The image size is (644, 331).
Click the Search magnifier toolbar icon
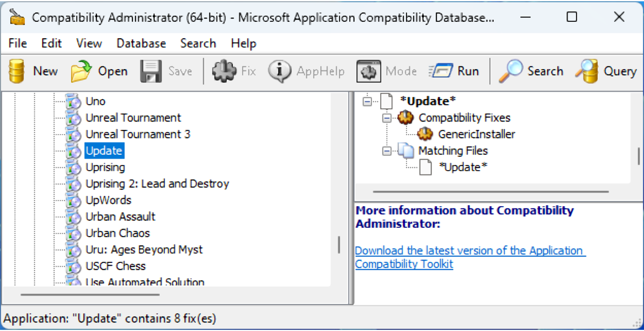click(510, 71)
